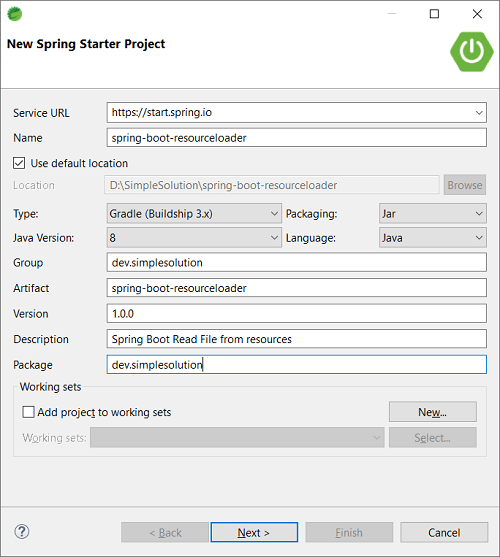Screen dimensions: 500x557
Task: Click the 'Packaging:' label
Action: click(x=311, y=214)
